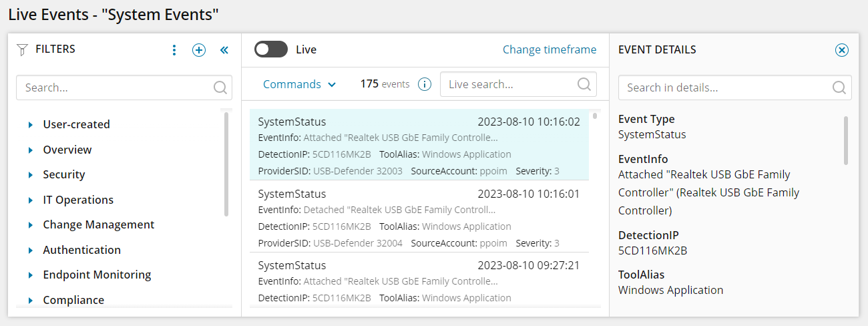Click the details search magnifier icon
868x326 pixels.
pyautogui.click(x=839, y=88)
